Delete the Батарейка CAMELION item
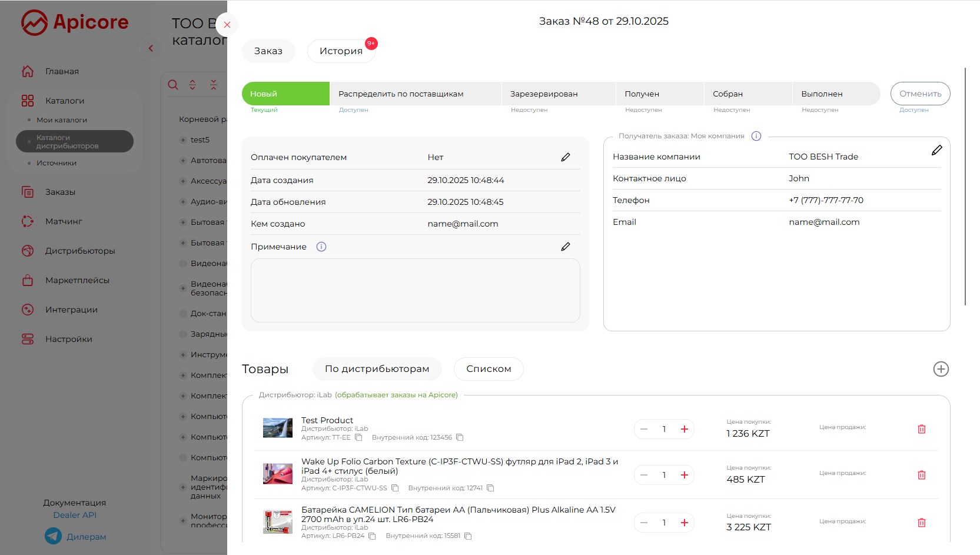 click(x=921, y=523)
